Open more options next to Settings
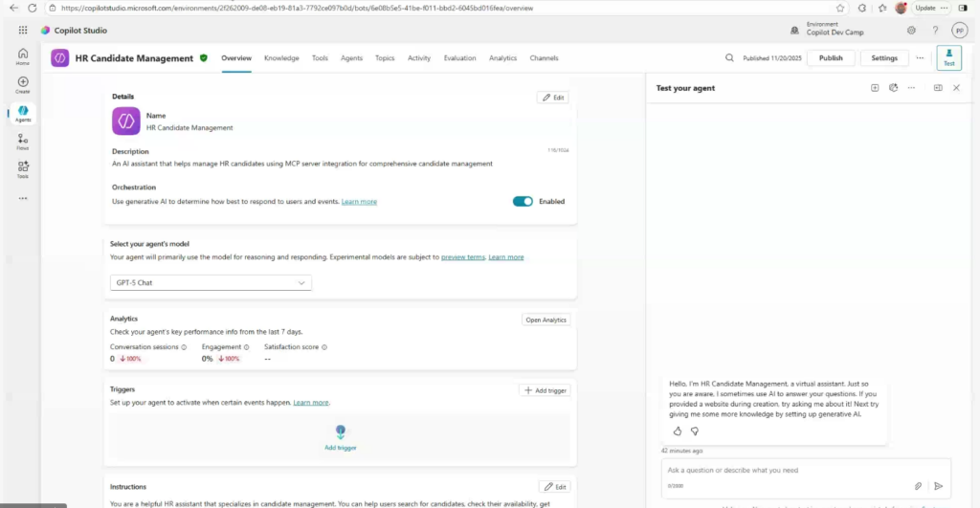The height and width of the screenshot is (508, 980). coord(920,58)
